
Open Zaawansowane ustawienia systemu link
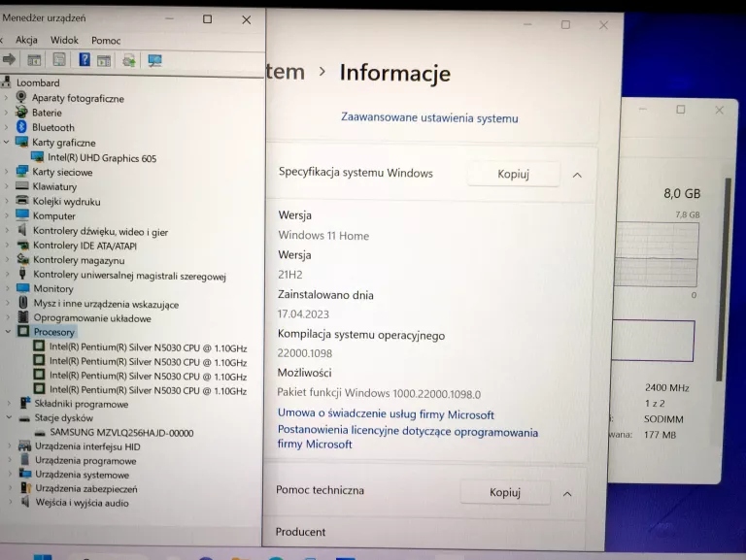[x=429, y=117]
